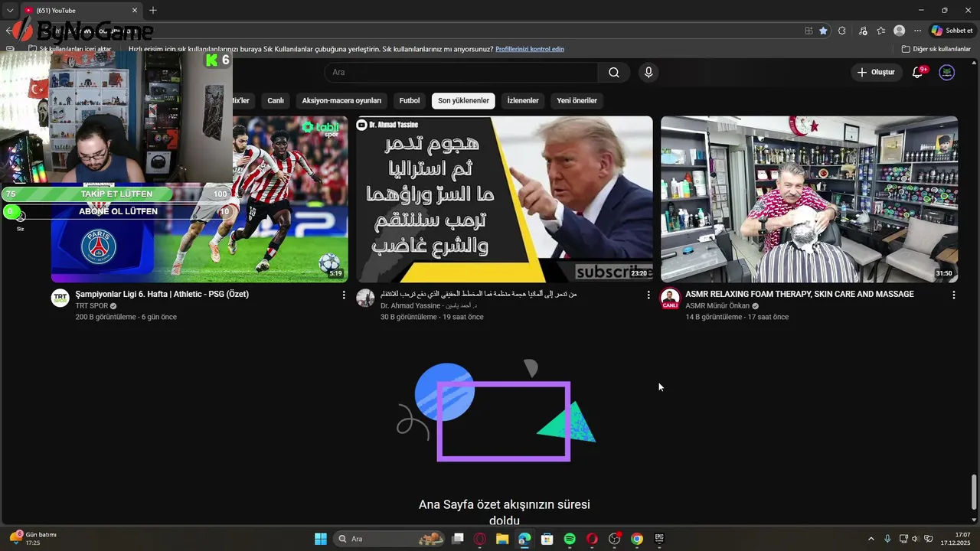Select the Aksiyon-macera oyunları filter chip
Screen dimensions: 980x551
pos(341,101)
